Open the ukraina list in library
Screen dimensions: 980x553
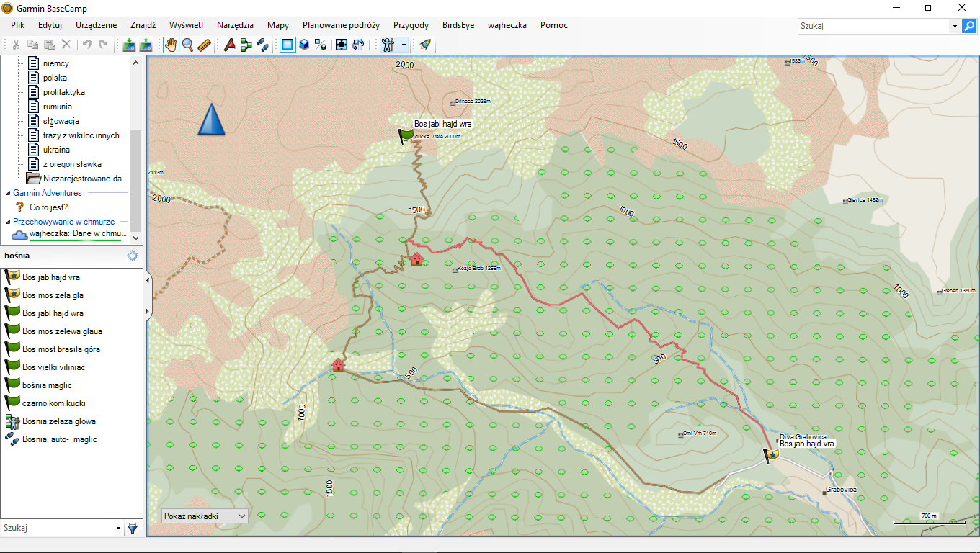pos(56,150)
